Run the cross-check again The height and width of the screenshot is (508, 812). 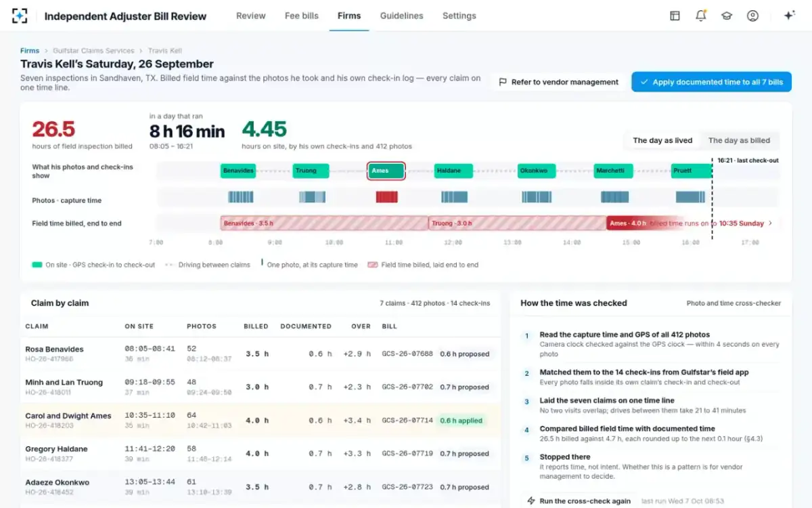(579, 501)
